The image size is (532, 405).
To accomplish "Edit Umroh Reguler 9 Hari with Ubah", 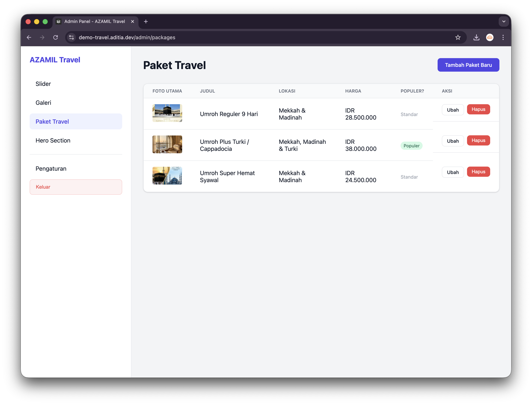I will click(452, 110).
